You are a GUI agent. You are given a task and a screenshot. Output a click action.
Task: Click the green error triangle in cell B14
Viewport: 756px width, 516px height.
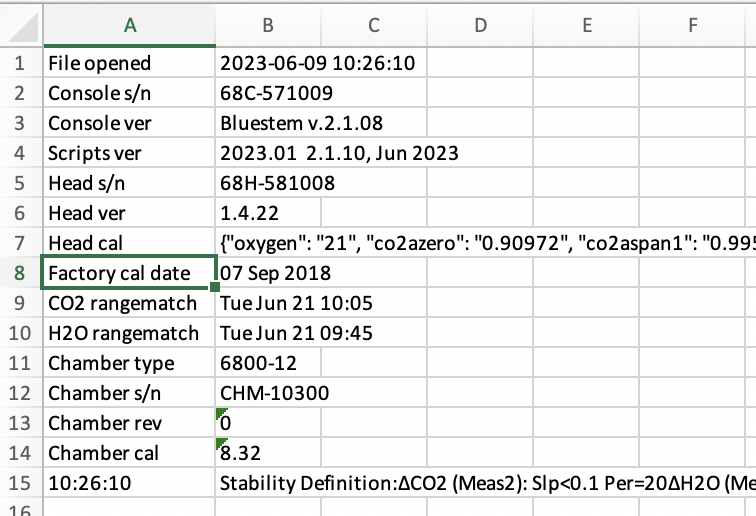pos(221,444)
